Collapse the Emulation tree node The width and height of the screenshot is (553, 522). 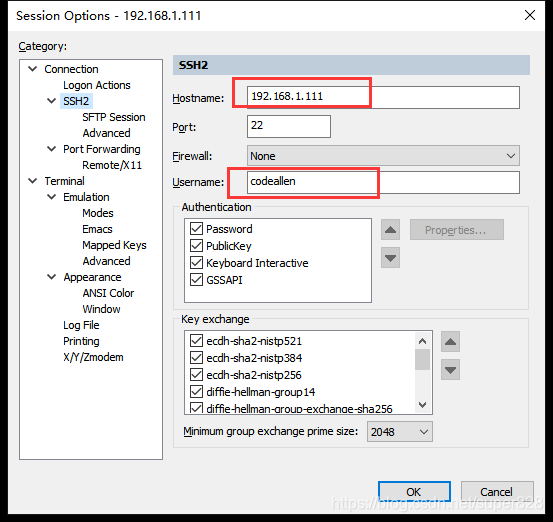[51, 197]
